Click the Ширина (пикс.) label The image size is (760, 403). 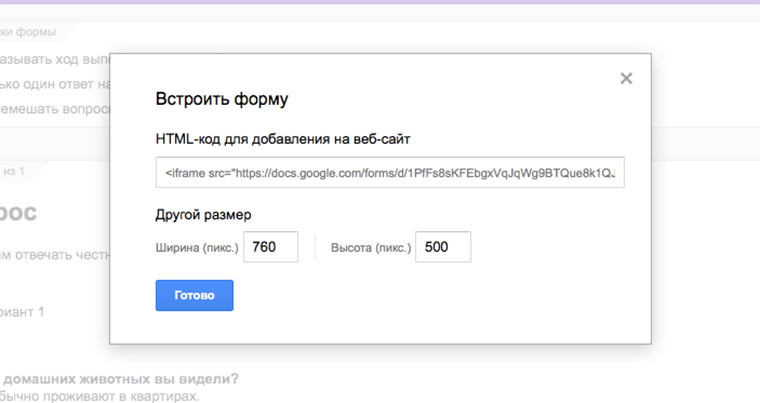click(197, 248)
